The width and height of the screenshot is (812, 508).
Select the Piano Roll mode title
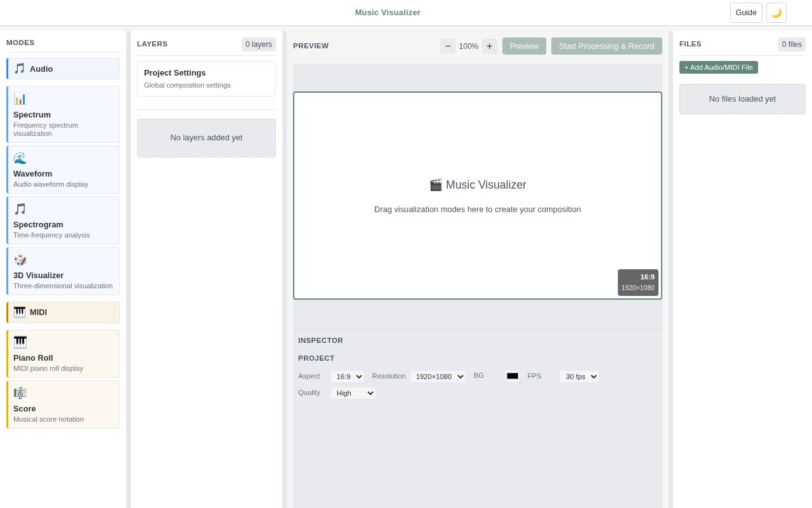(x=33, y=358)
